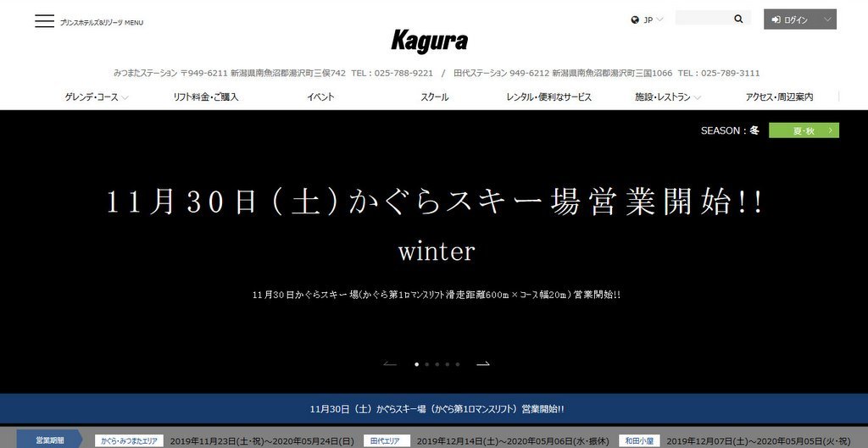Open アクセス・周辺案内 menu item
The height and width of the screenshot is (448, 868).
pyautogui.click(x=780, y=97)
